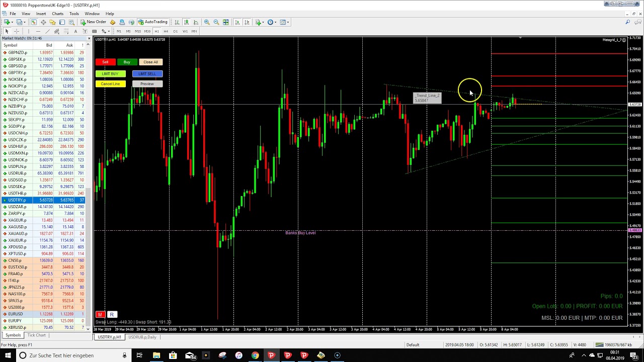Viewport: 644px width, 362px height.
Task: Switch timeframe to MN
Action: point(194,31)
